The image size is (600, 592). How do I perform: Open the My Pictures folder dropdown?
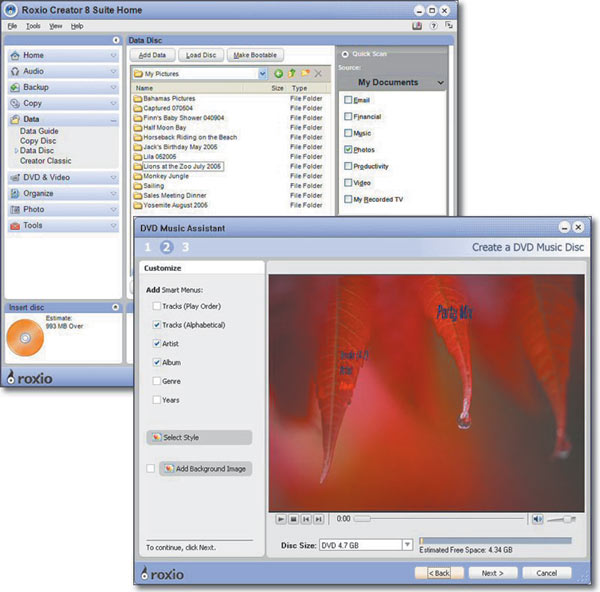(x=262, y=73)
